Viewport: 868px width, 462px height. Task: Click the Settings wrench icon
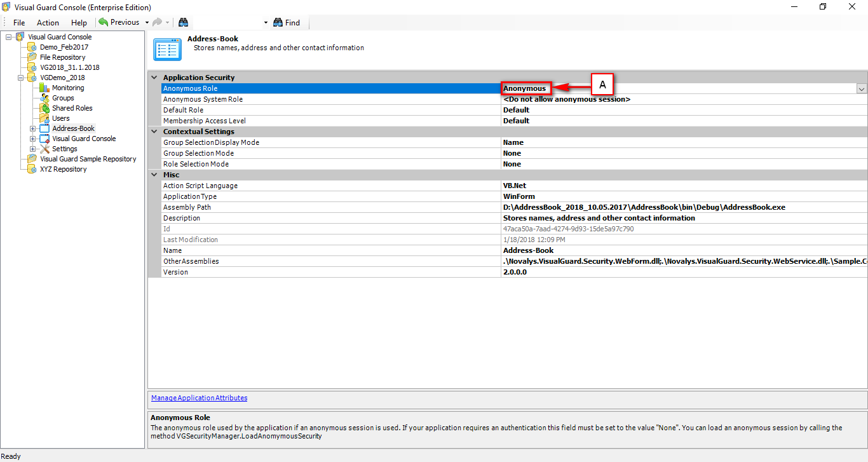[x=46, y=149]
